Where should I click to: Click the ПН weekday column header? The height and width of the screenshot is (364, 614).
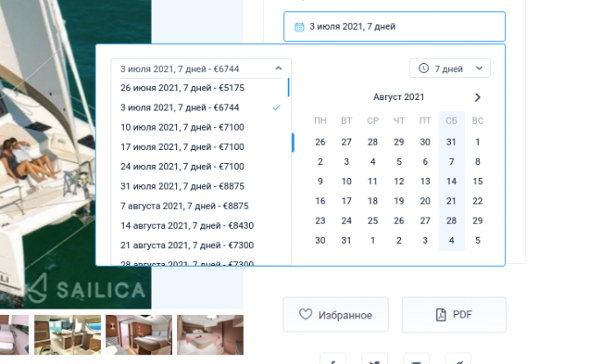tap(320, 120)
